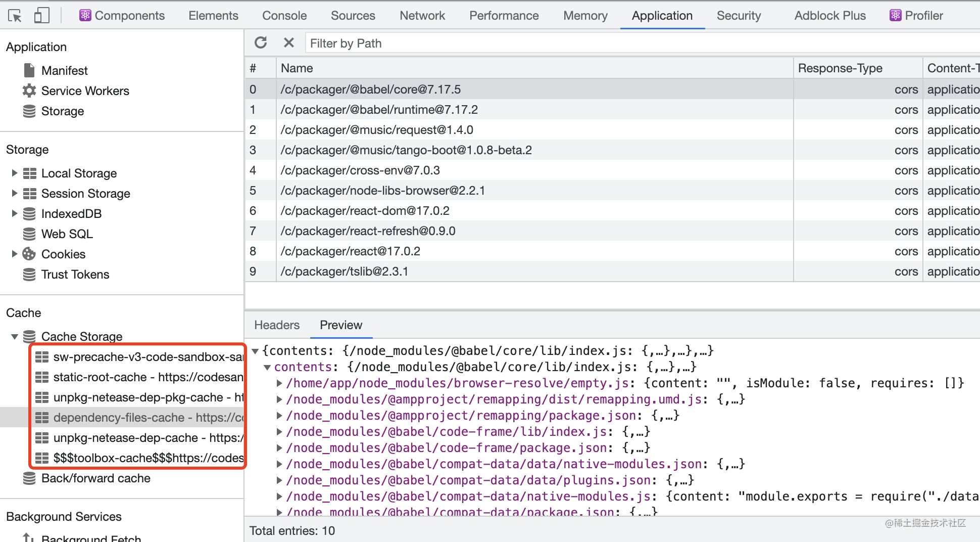Expand @ampproject/remapping/package.json entry
Image resolution: width=980 pixels, height=542 pixels.
pos(279,416)
